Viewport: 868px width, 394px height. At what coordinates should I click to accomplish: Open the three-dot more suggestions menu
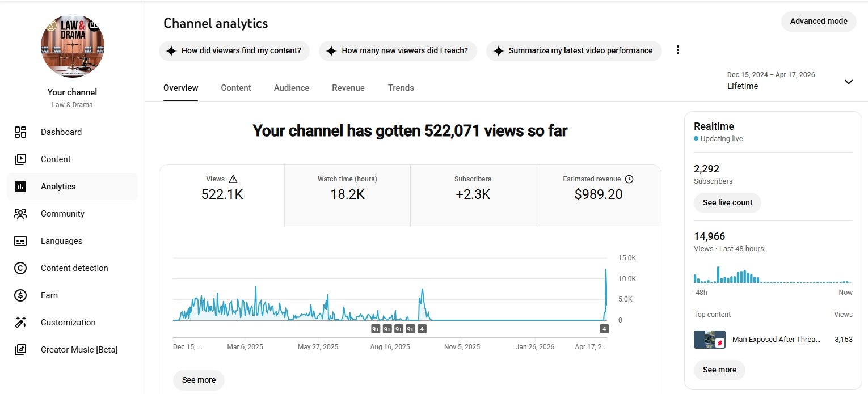(x=677, y=50)
